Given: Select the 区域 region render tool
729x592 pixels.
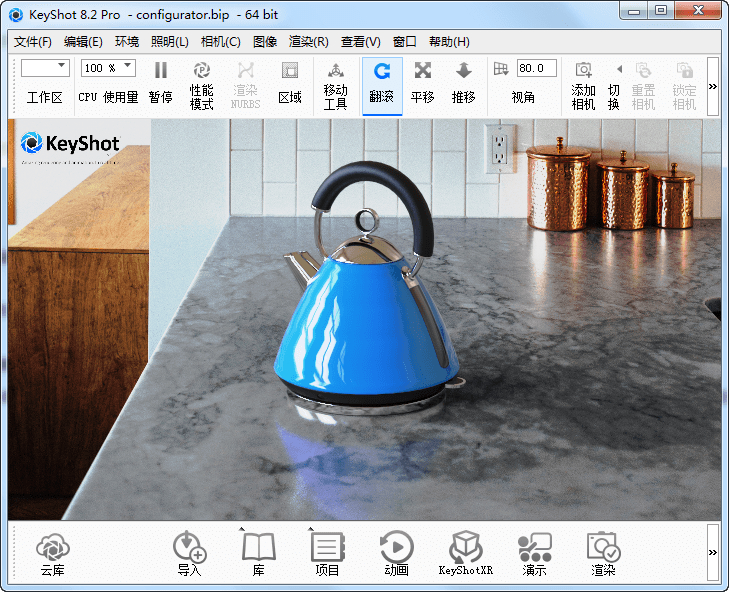Looking at the screenshot, I should pos(289,83).
